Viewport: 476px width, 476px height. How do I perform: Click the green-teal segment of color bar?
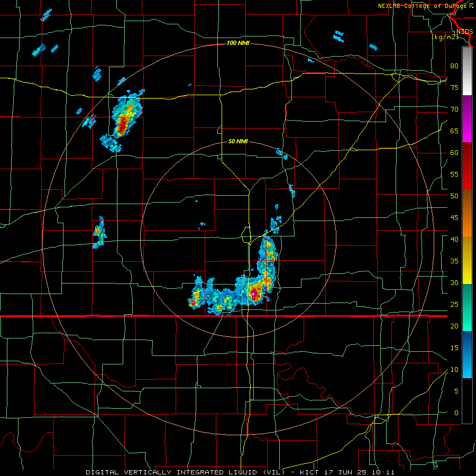click(467, 307)
